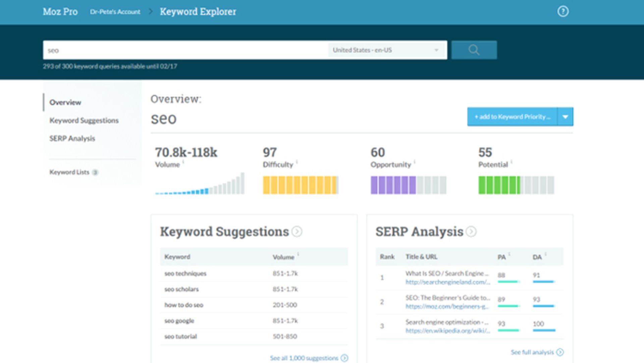
Task: Click the yellow Difficulty score bar
Action: click(x=300, y=185)
